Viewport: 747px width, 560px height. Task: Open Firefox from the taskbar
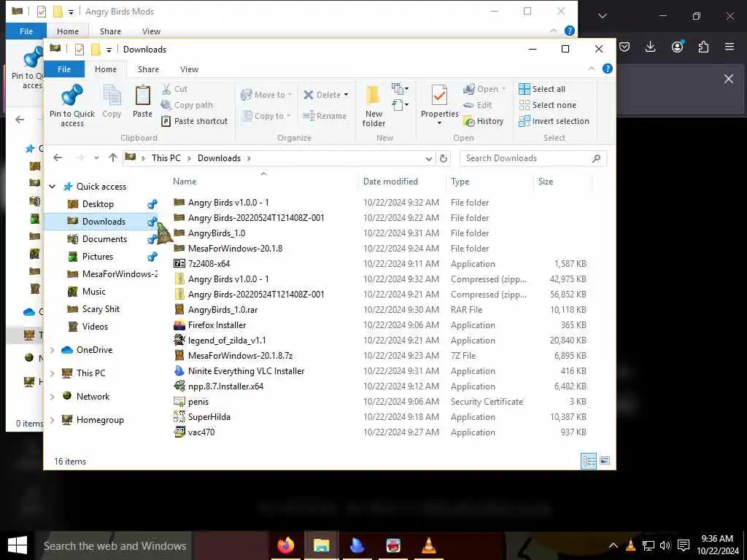coord(286,545)
